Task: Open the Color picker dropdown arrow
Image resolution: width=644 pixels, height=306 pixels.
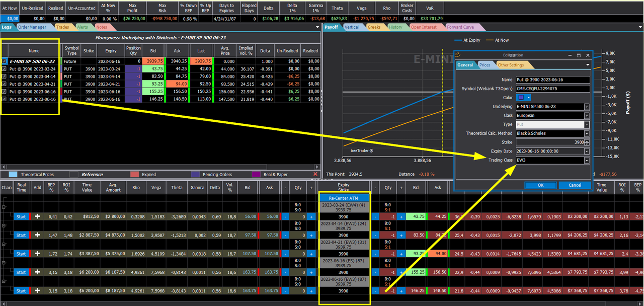Action: (x=528, y=98)
